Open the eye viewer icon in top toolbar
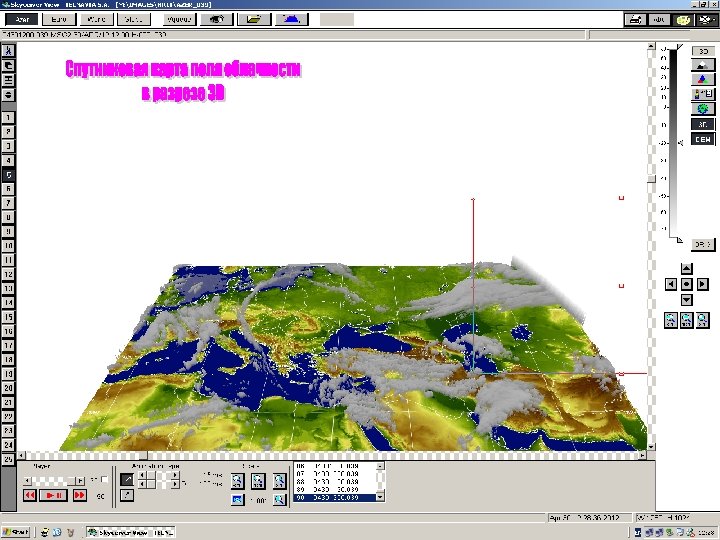The image size is (720, 540). [x=217, y=19]
